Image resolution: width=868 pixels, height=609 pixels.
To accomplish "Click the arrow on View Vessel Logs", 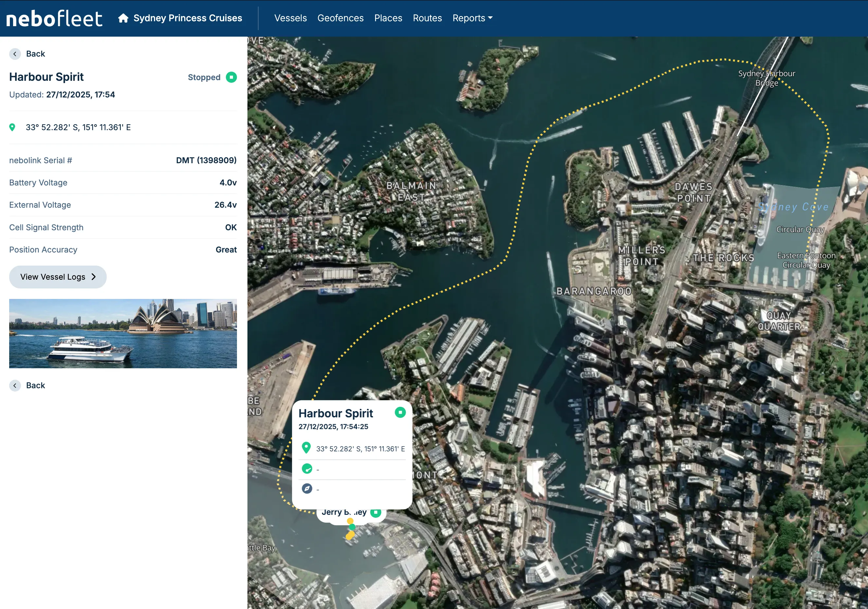I will pos(93,277).
